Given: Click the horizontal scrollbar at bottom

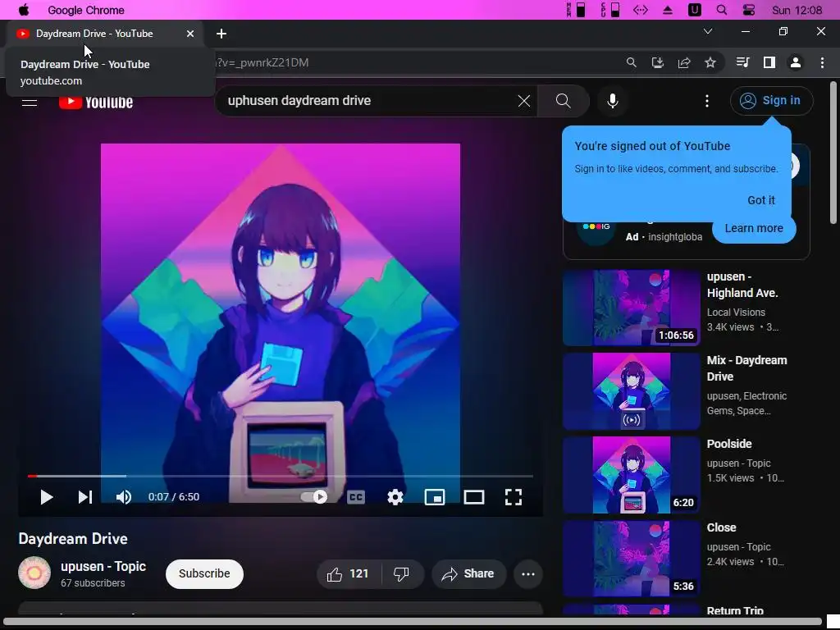Looking at the screenshot, I should point(412,622).
